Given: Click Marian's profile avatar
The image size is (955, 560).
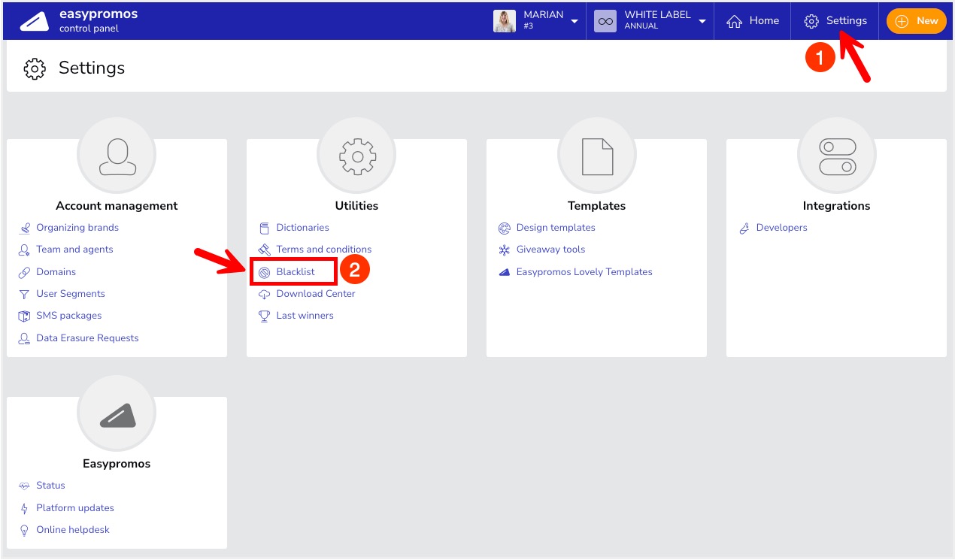Looking at the screenshot, I should click(x=505, y=21).
